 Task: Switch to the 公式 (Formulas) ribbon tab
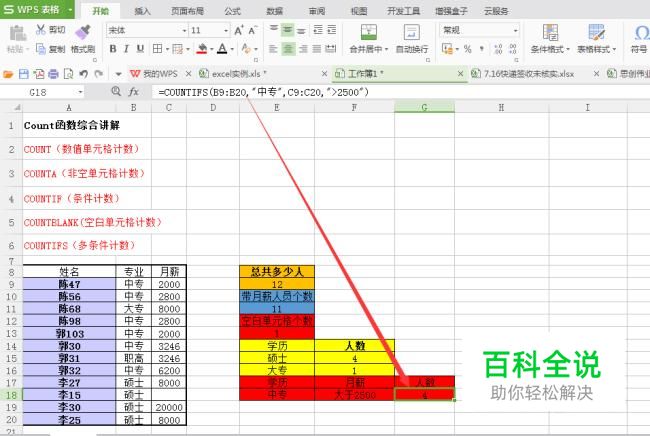[232, 11]
